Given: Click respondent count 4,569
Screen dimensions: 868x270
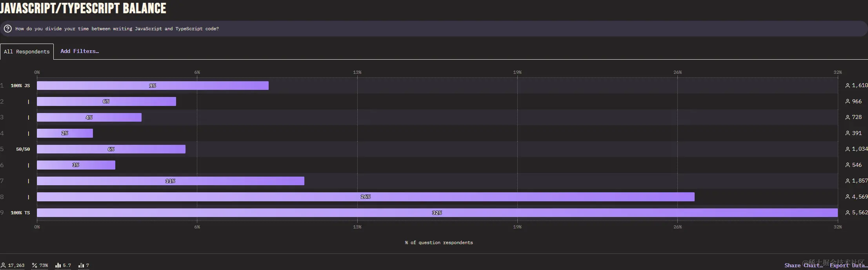Looking at the screenshot, I should (860, 197).
